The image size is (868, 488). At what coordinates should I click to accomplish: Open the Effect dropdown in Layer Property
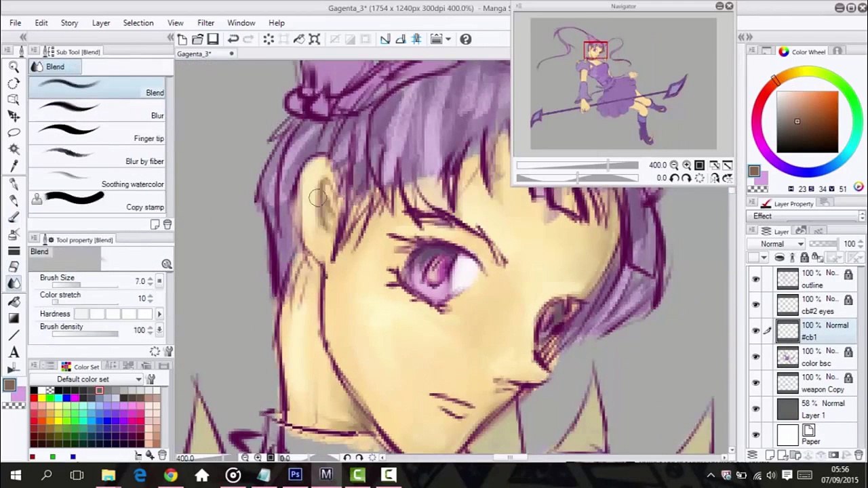pyautogui.click(x=806, y=216)
